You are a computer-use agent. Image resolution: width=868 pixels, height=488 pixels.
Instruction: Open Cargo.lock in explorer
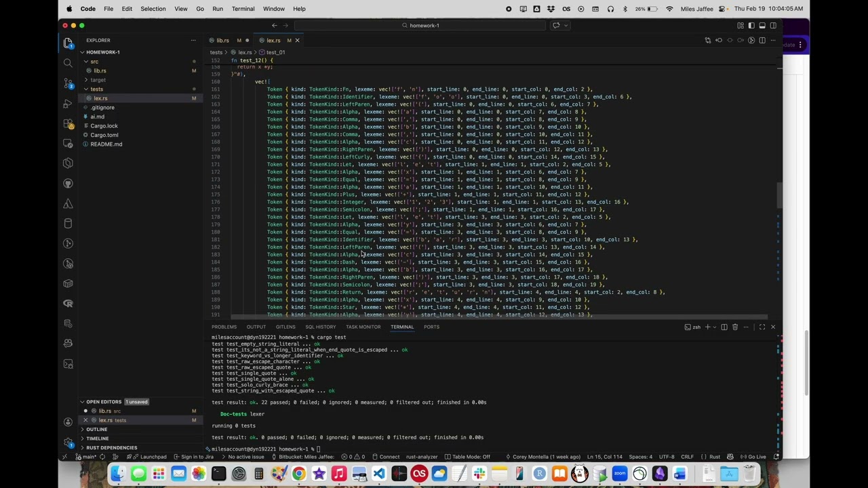pos(139,125)
